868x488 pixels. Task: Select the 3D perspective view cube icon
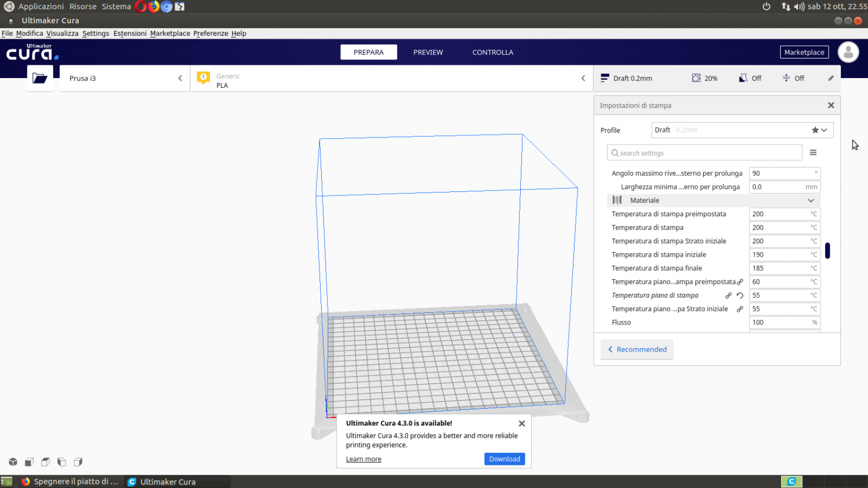click(x=13, y=461)
